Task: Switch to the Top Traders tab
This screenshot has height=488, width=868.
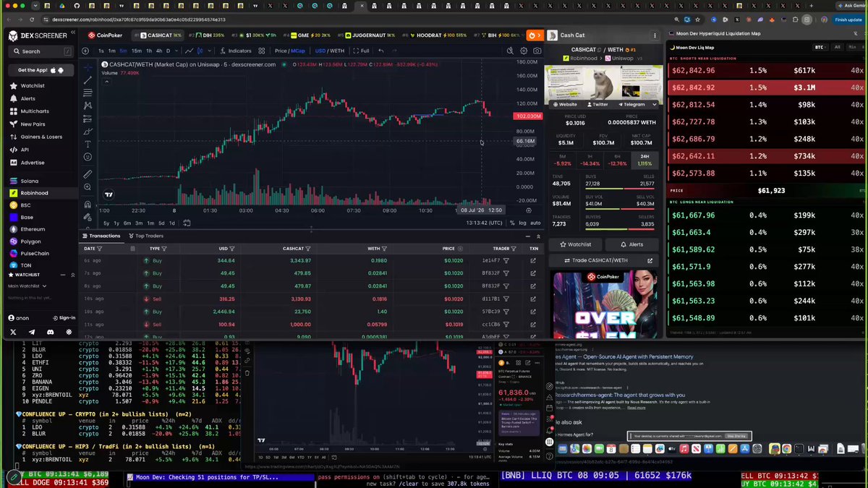Action: (x=146, y=236)
